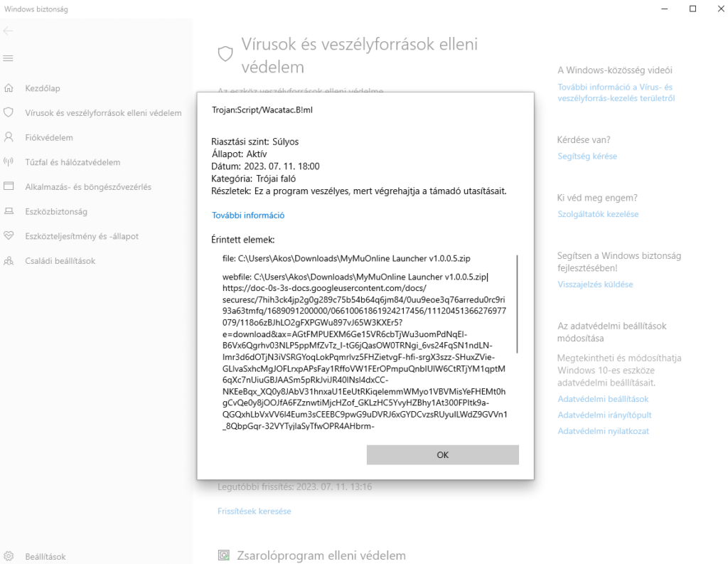Click the shield icon for virus protection

pos(9,112)
